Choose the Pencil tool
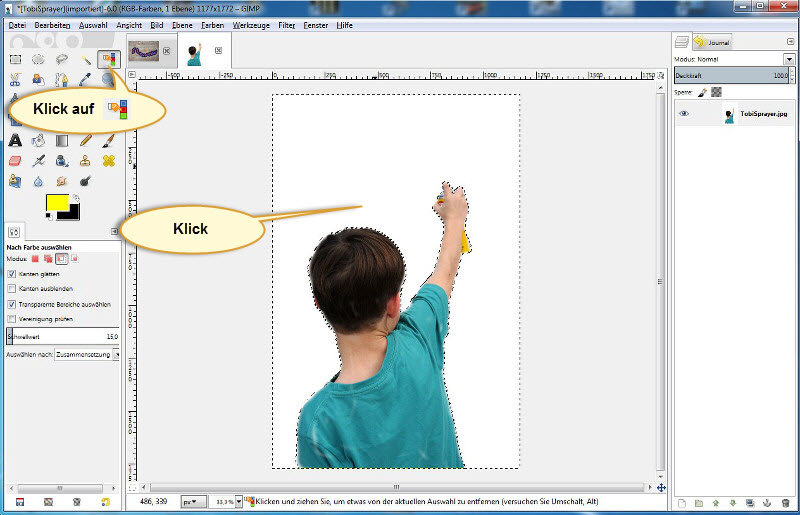 coord(85,140)
